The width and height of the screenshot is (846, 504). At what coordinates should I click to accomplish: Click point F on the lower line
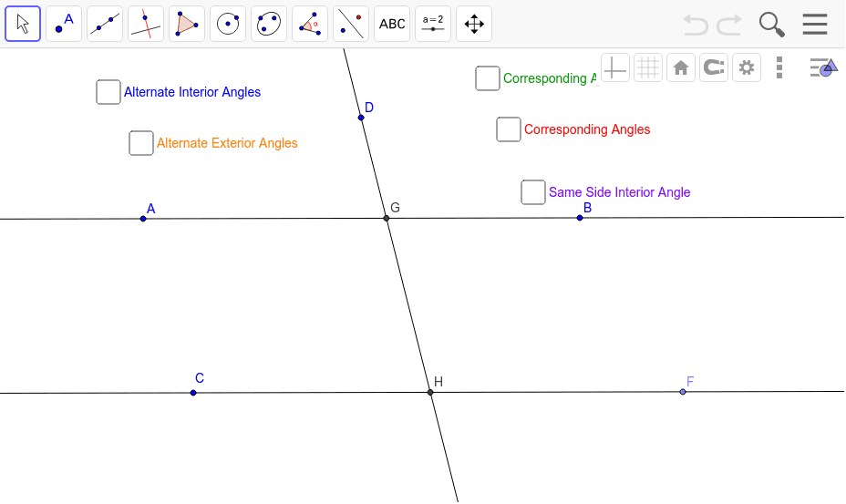[683, 392]
